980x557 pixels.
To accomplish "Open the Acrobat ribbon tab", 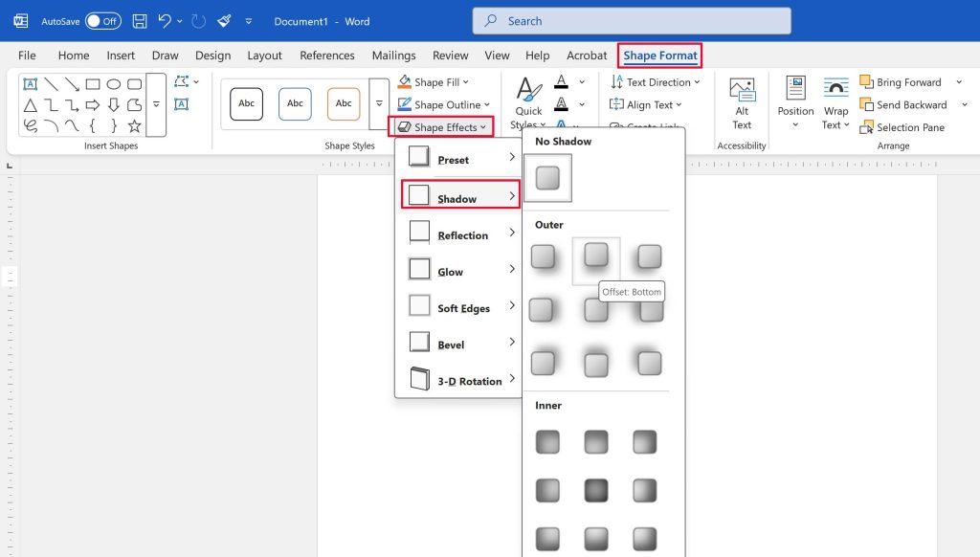I will point(587,55).
